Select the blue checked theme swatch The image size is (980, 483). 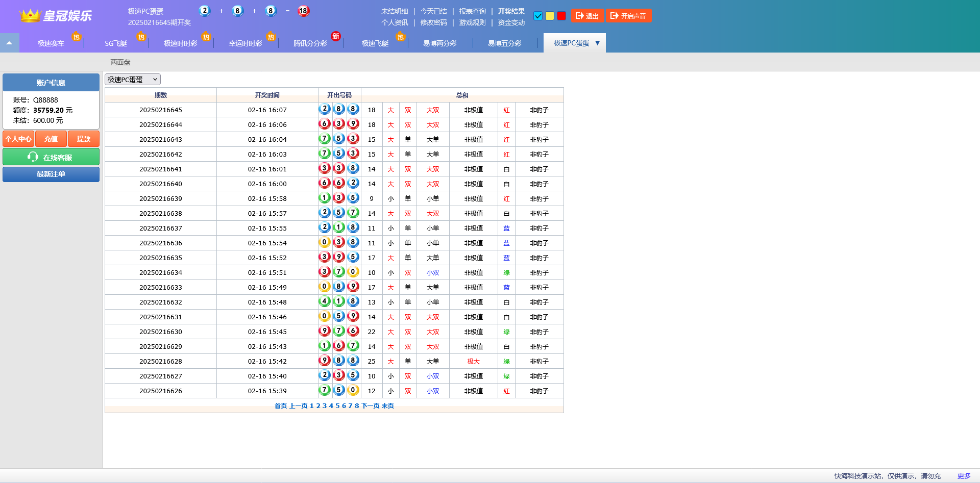click(x=538, y=16)
